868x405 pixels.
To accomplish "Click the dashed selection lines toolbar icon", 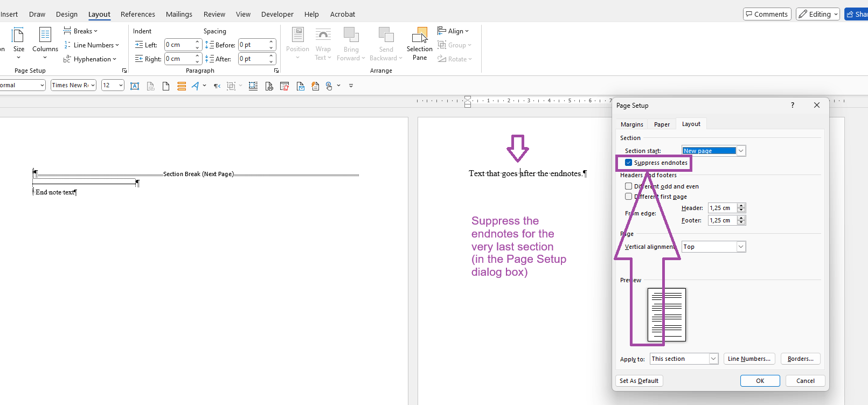I will 253,86.
